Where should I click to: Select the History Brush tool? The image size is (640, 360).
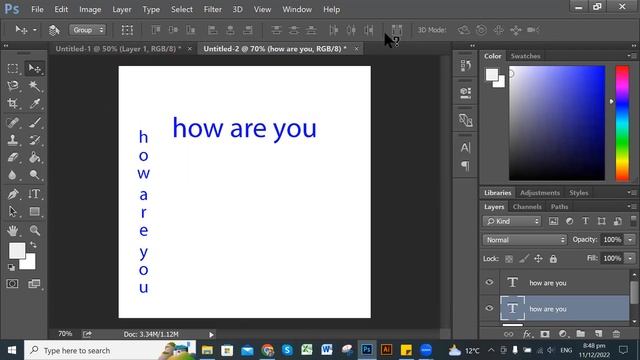click(35, 140)
